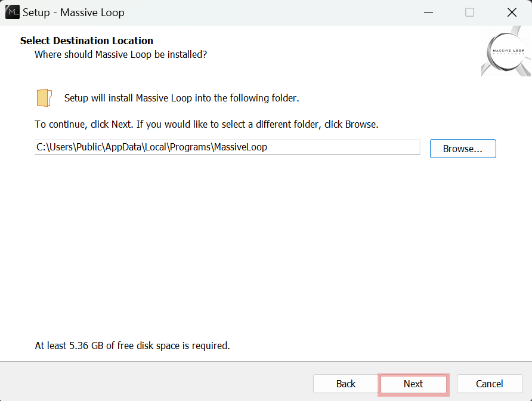The image size is (532, 401).
Task: Click the disabled maximize window button
Action: (469, 13)
